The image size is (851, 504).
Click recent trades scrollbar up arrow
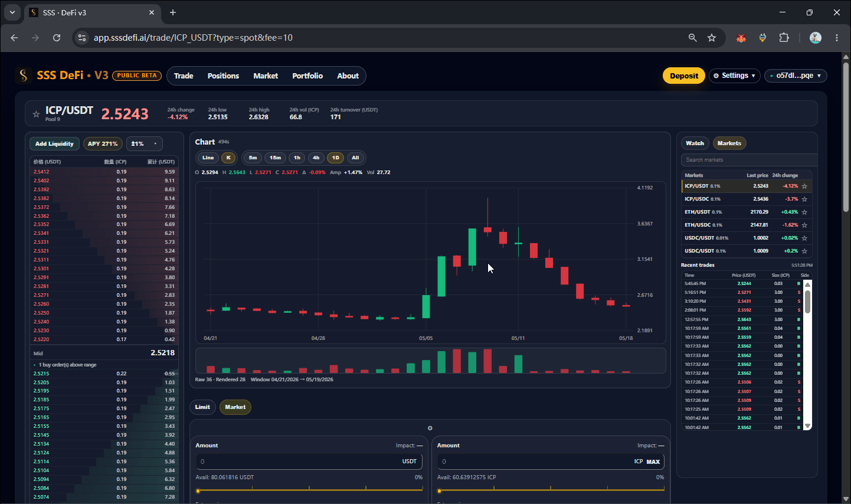coord(807,284)
